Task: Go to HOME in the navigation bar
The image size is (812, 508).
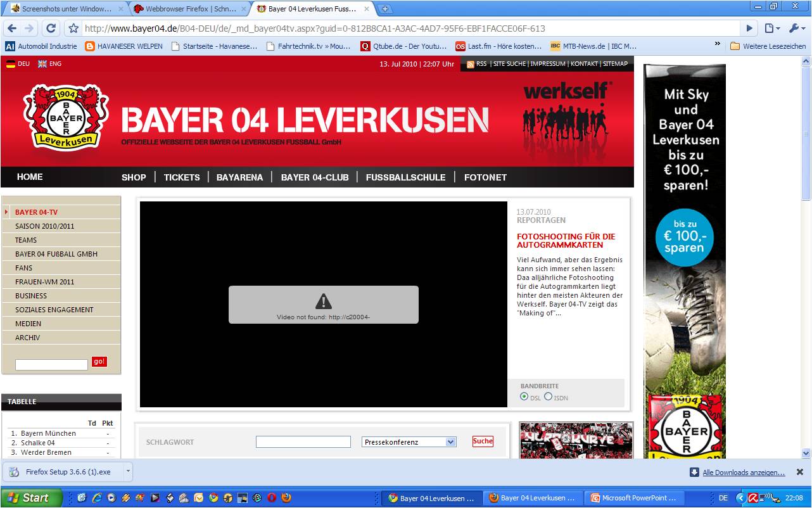Action: (x=30, y=177)
